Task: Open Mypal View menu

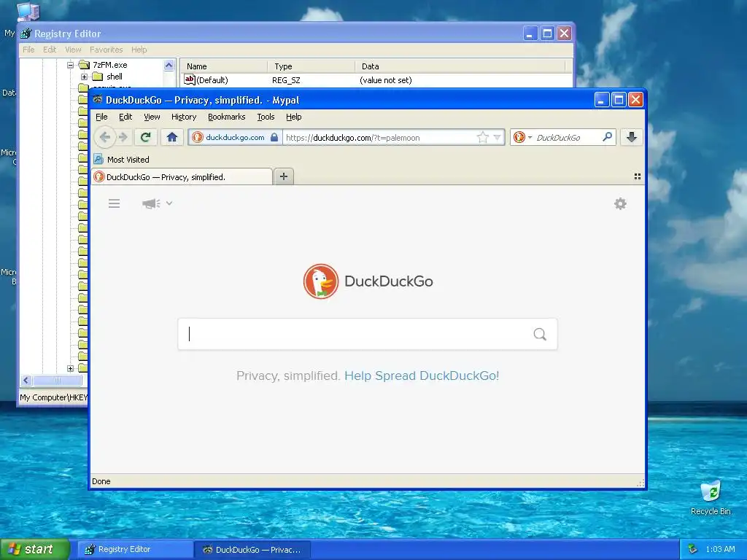Action: 152,117
